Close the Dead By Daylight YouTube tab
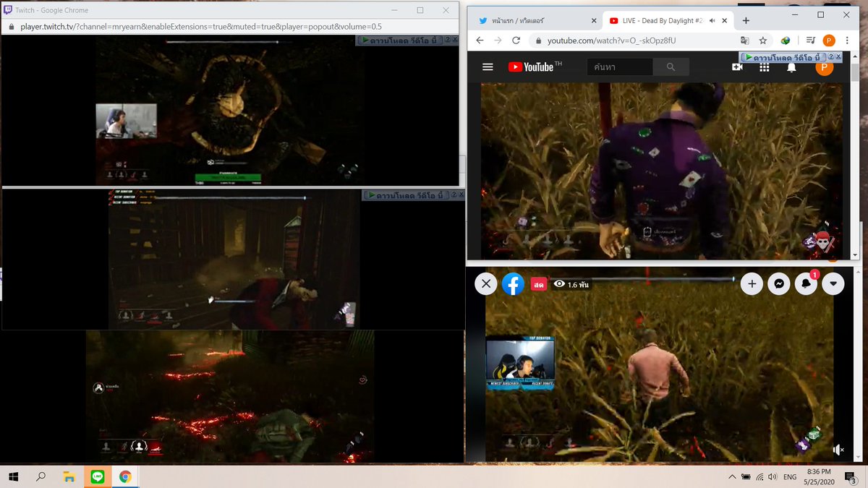Screen dimensions: 868x488 pyautogui.click(x=726, y=21)
